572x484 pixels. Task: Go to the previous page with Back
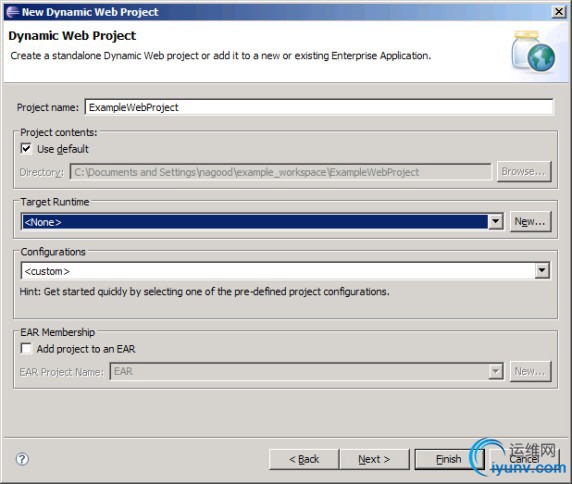click(x=304, y=459)
